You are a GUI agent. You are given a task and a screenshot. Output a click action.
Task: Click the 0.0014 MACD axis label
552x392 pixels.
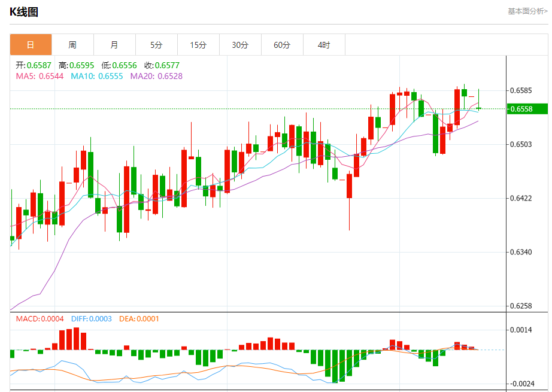[x=521, y=330]
